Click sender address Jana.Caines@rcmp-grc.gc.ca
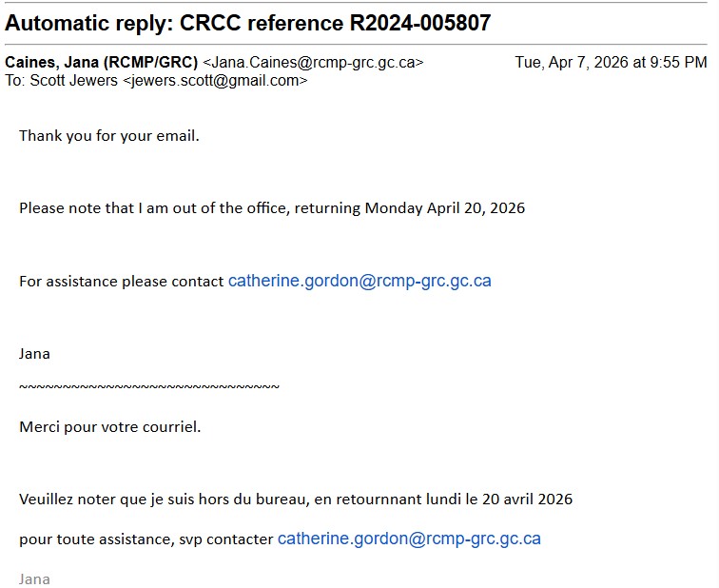 pyautogui.click(x=313, y=63)
